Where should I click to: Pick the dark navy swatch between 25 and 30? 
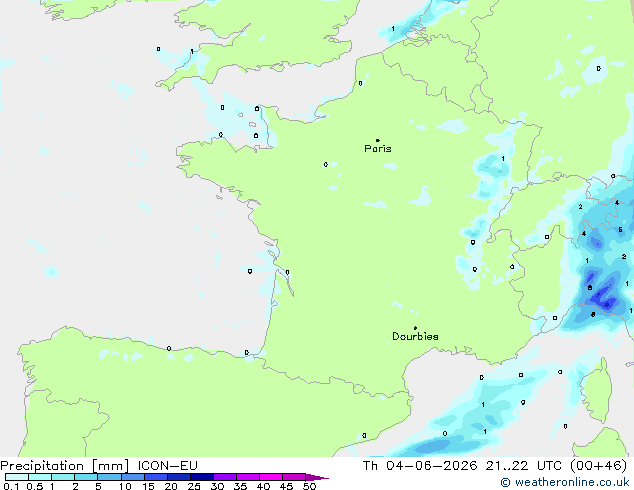point(202,477)
